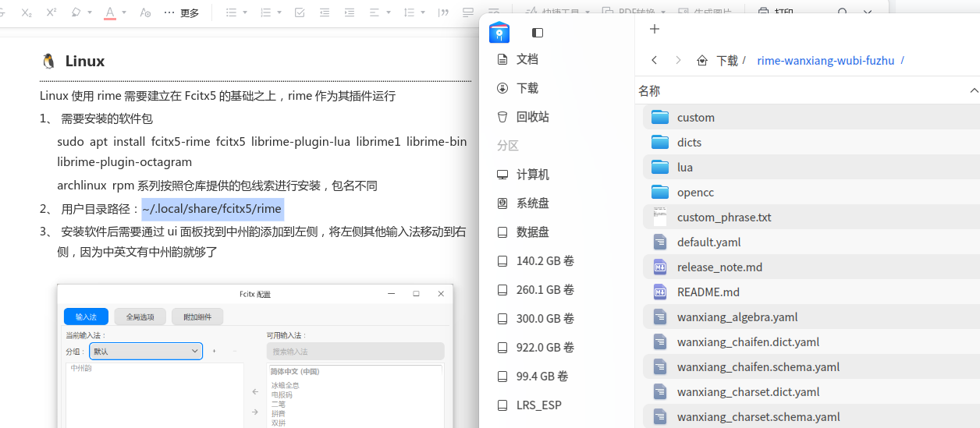
Task: Insert a block quote
Action: point(443,12)
